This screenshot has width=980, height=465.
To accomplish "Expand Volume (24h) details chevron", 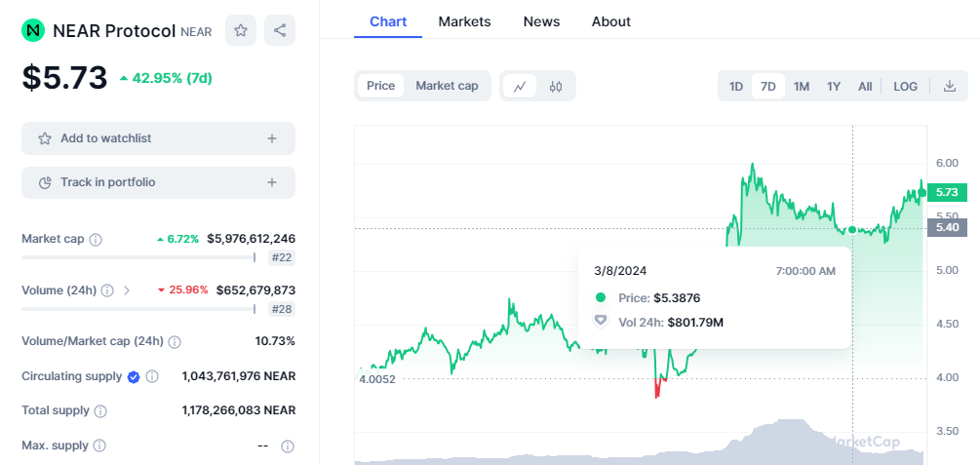I will (127, 291).
